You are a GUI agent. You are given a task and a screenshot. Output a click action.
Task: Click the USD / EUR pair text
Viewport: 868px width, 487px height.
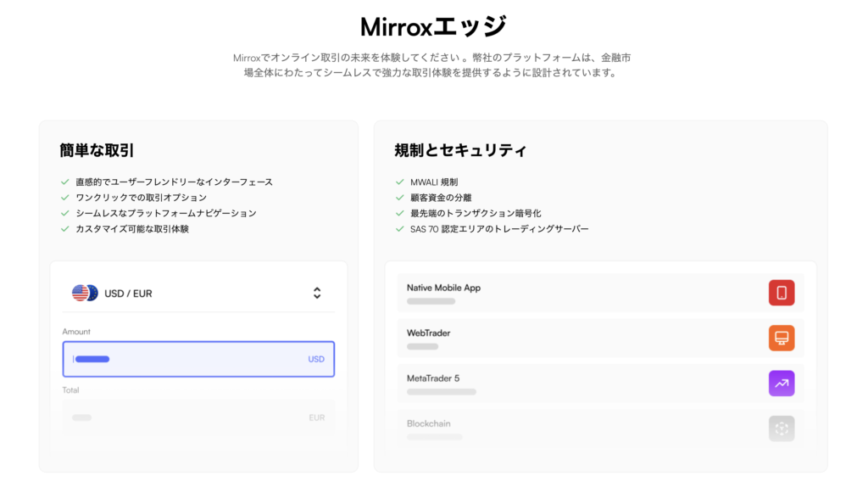click(128, 294)
